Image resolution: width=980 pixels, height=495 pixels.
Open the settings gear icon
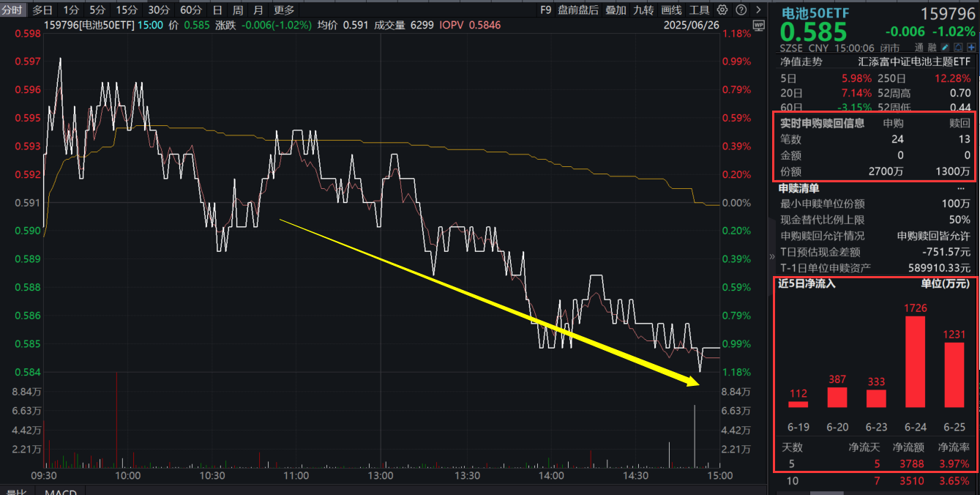[x=722, y=10]
